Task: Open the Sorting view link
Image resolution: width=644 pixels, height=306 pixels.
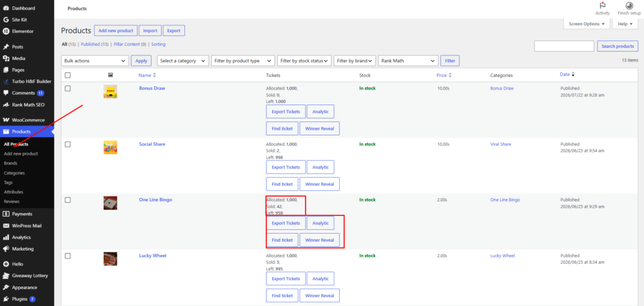Action: 158,44
